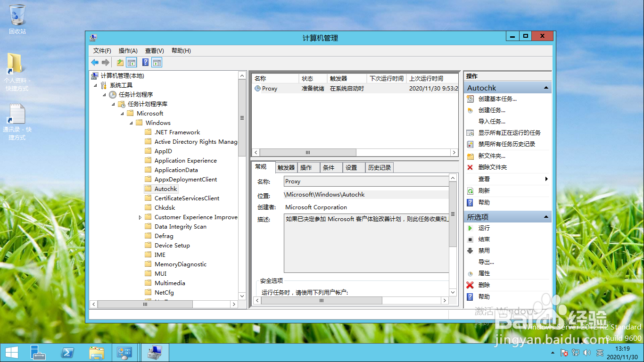Open File Explorer from the taskbar
The width and height of the screenshot is (644, 362).
97,353
